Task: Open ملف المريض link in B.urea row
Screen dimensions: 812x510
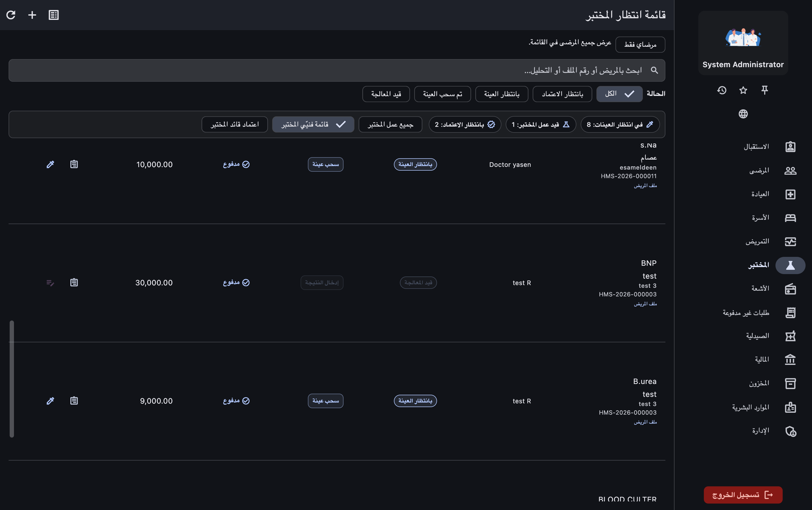Action: click(645, 422)
